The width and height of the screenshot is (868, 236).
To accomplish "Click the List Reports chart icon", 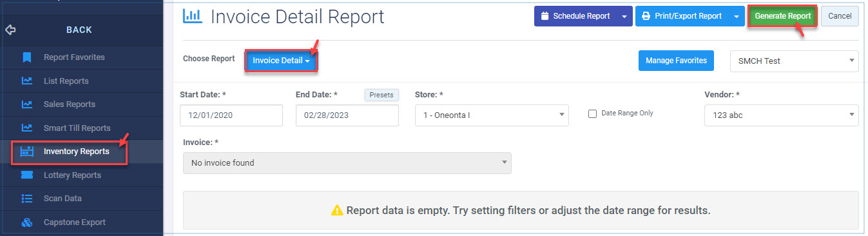I will [27, 81].
